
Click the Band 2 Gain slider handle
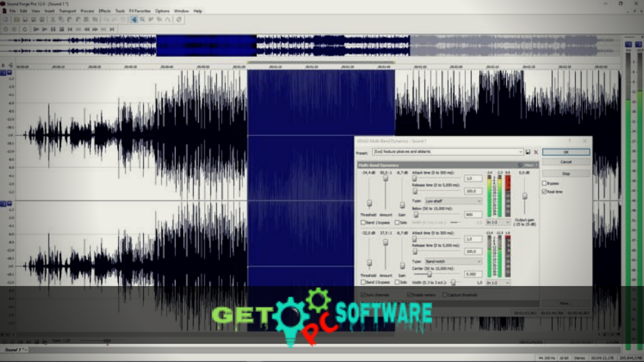[x=402, y=266]
